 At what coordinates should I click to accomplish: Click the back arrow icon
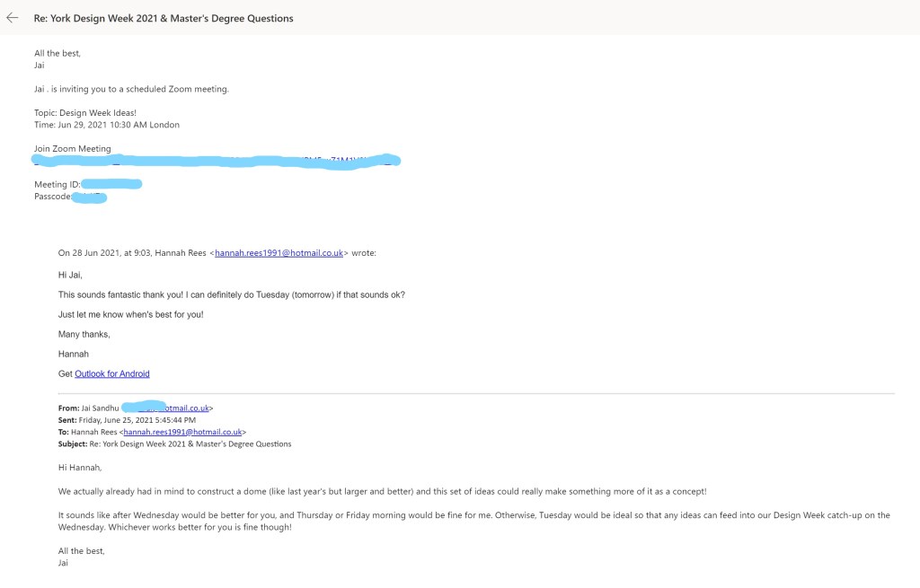[x=13, y=18]
